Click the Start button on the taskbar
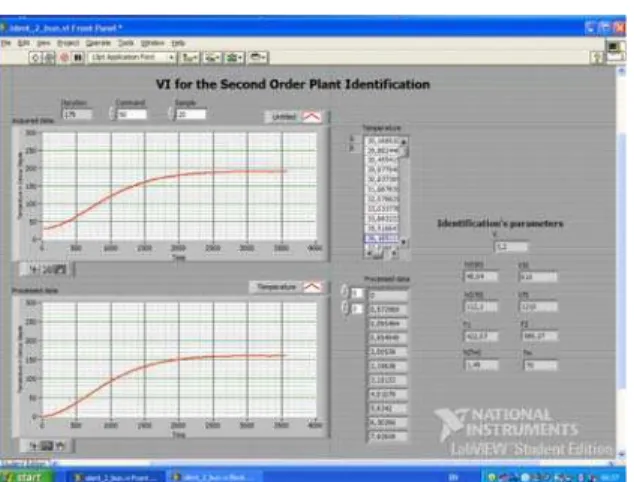 [x=25, y=476]
